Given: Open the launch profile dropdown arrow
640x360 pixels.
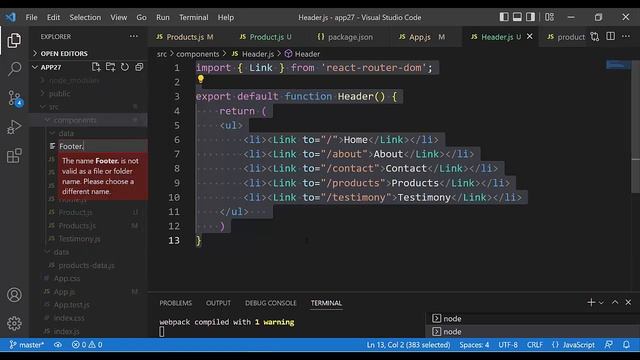Looking at the screenshot, I should point(601,302).
